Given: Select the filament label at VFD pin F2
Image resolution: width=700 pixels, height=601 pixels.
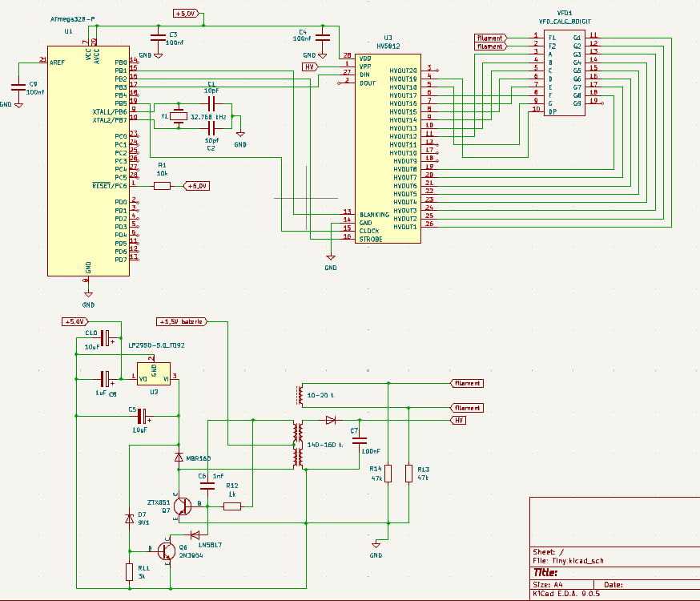Looking at the screenshot, I should (x=491, y=46).
